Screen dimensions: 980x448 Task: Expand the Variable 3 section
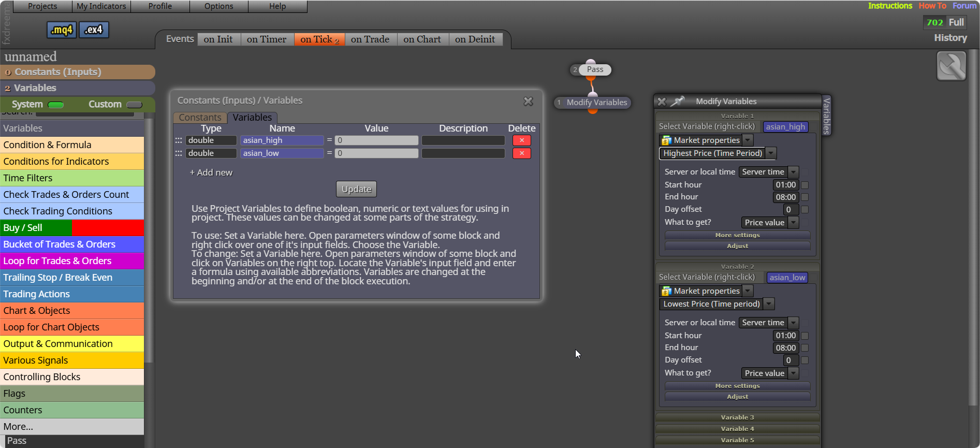coord(737,417)
